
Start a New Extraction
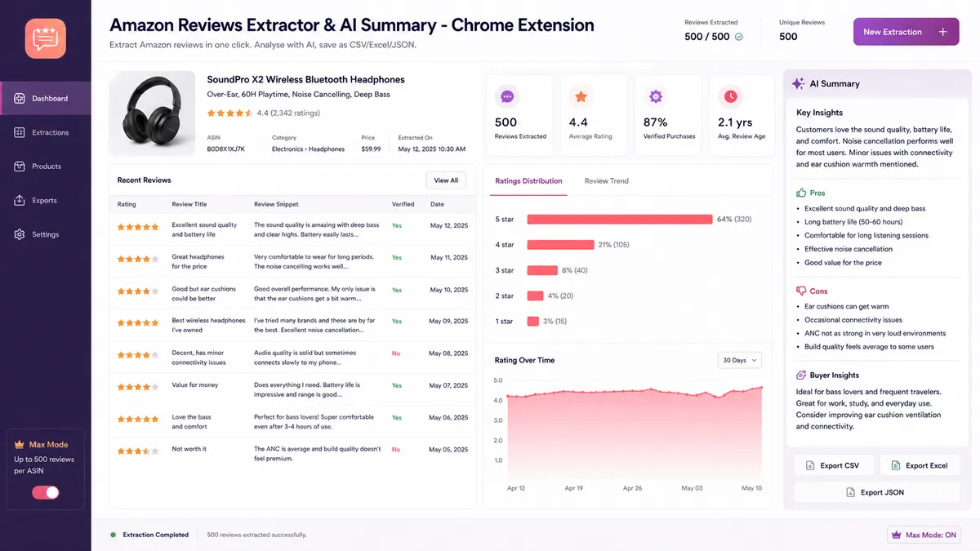pos(906,32)
